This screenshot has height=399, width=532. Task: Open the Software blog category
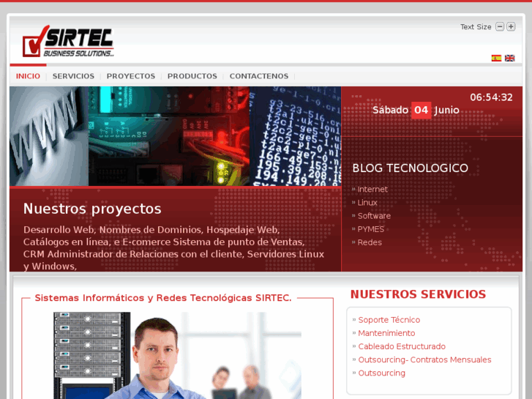coord(374,216)
